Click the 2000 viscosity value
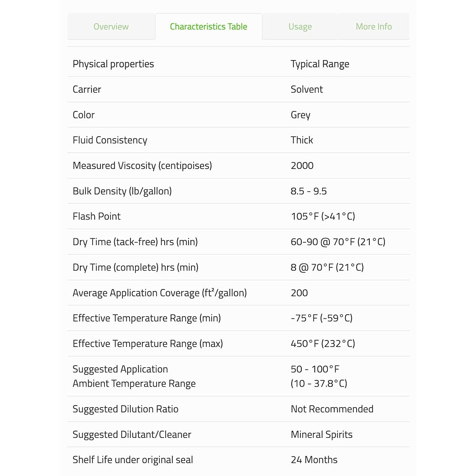This screenshot has height=476, width=476. 302,166
